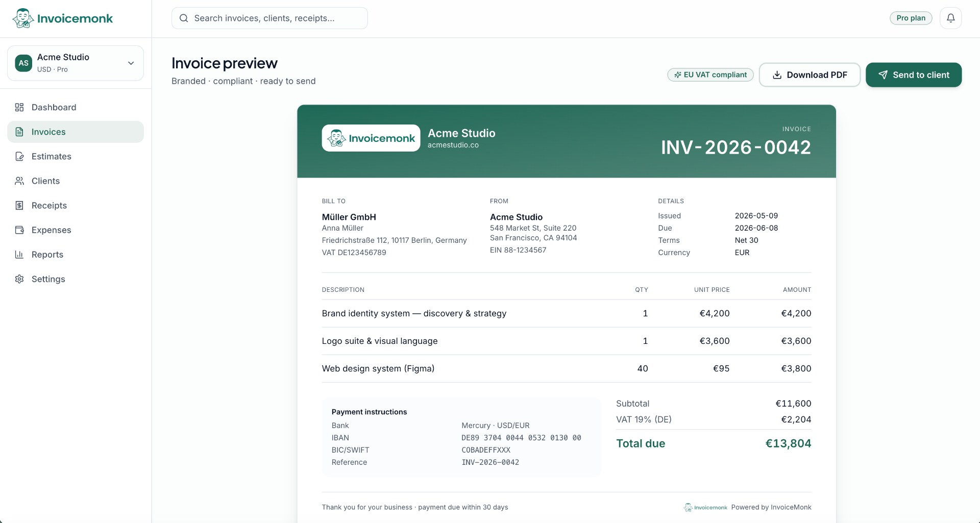The width and height of the screenshot is (980, 523).
Task: Open the Reports section
Action: [x=76, y=254]
